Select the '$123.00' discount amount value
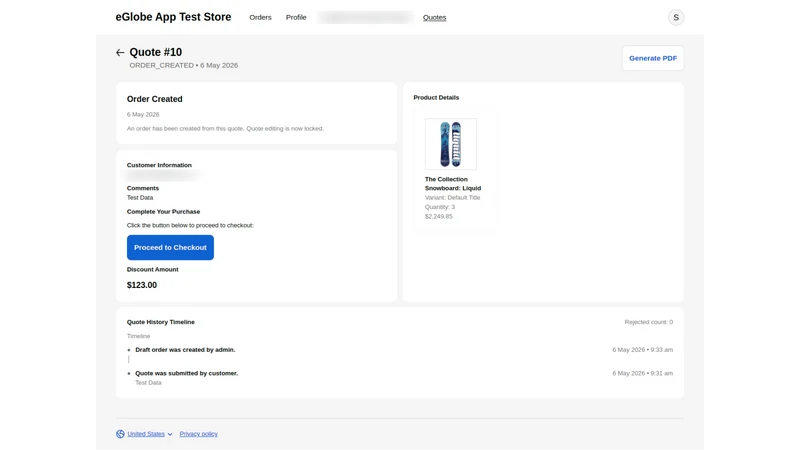Screen dimensions: 800x450 (142, 285)
